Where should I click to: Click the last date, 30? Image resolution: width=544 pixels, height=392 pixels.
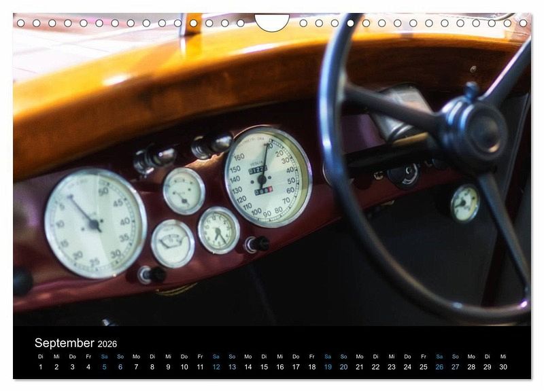coord(503,368)
